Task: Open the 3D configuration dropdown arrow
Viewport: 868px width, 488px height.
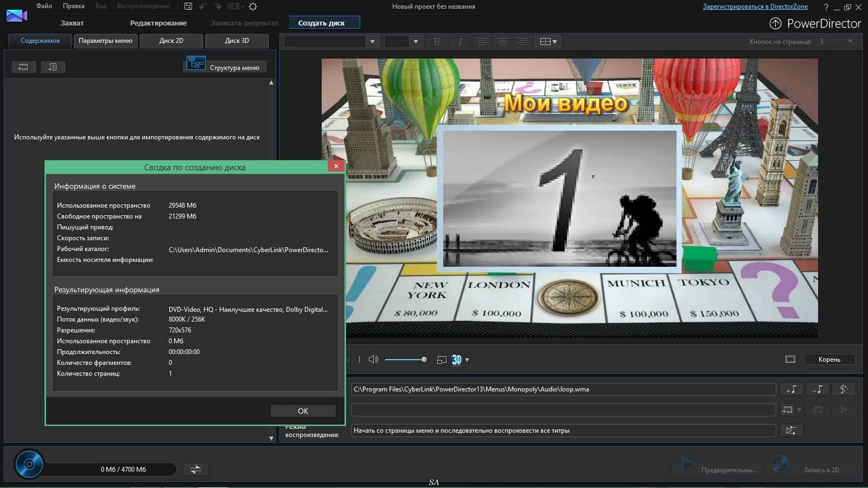Action: (467, 359)
